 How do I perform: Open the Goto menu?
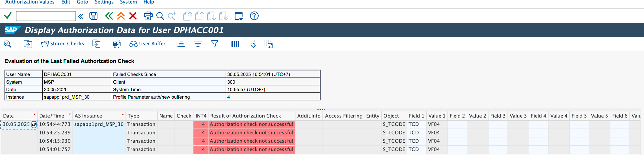tap(83, 2)
